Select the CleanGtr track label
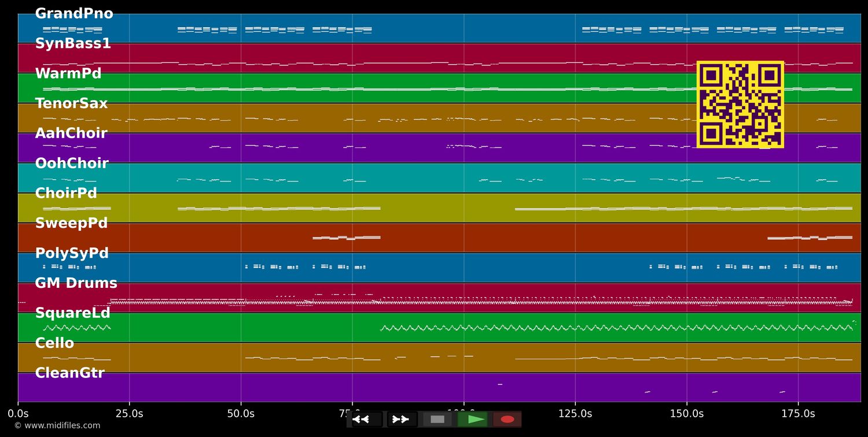This screenshot has width=868, height=437. [71, 372]
